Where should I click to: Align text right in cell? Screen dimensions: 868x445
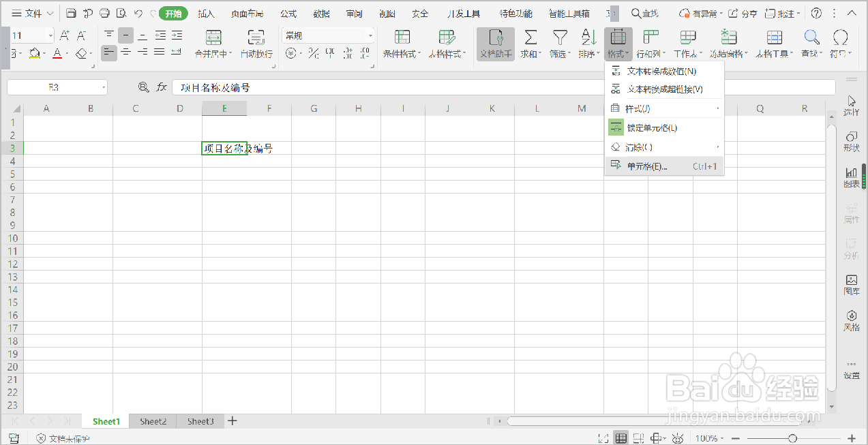[x=143, y=52]
